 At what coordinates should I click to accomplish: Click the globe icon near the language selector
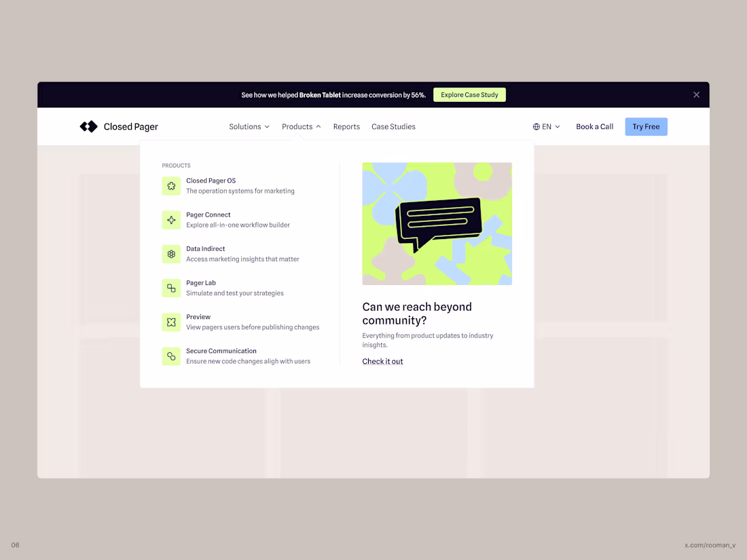pos(536,126)
